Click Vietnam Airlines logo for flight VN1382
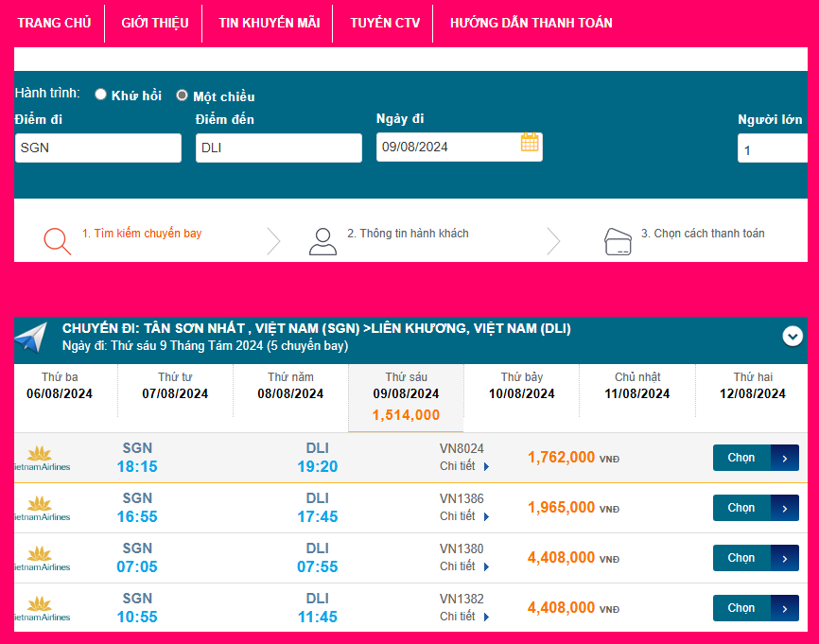 40,608
